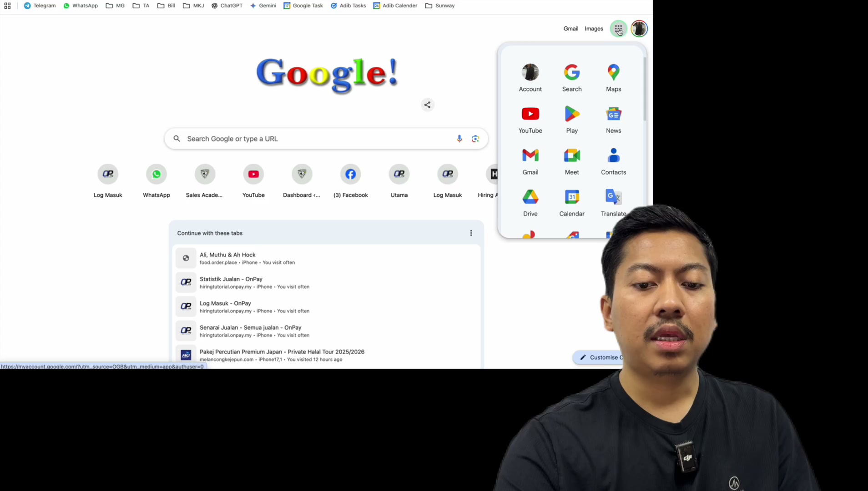The image size is (868, 491).
Task: Open Dashboard shortcut tile
Action: 302,181
